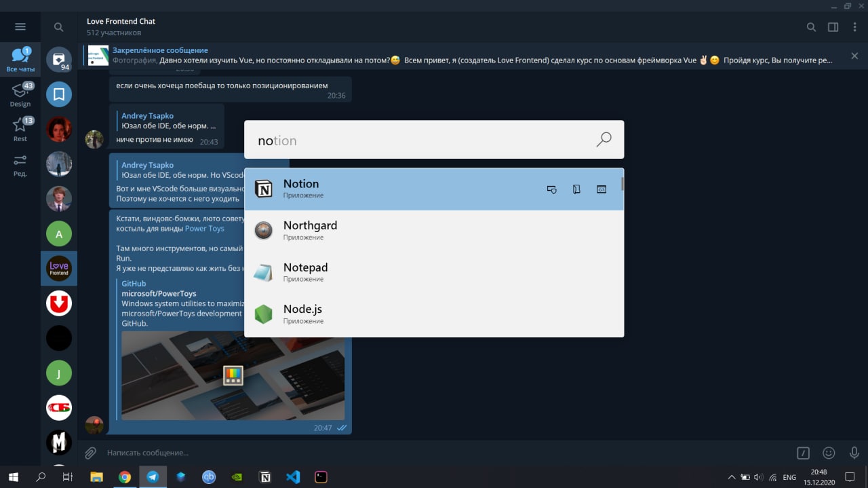
Task: Click the PowerToys Run search magnifier
Action: click(x=604, y=140)
